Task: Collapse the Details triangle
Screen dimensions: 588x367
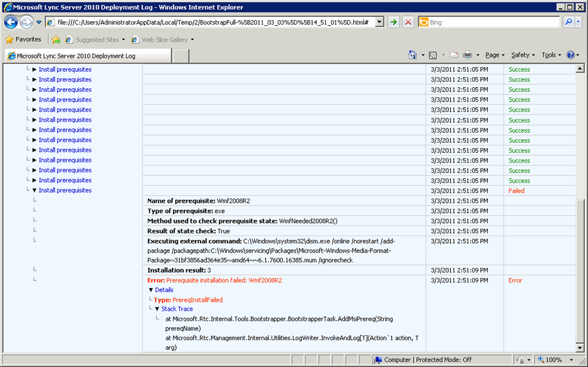Action: click(x=150, y=290)
